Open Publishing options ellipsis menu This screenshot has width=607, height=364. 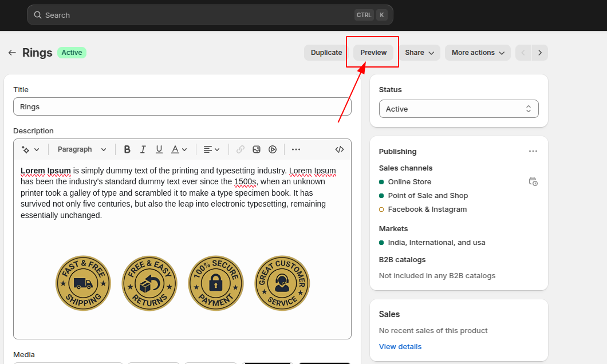533,151
